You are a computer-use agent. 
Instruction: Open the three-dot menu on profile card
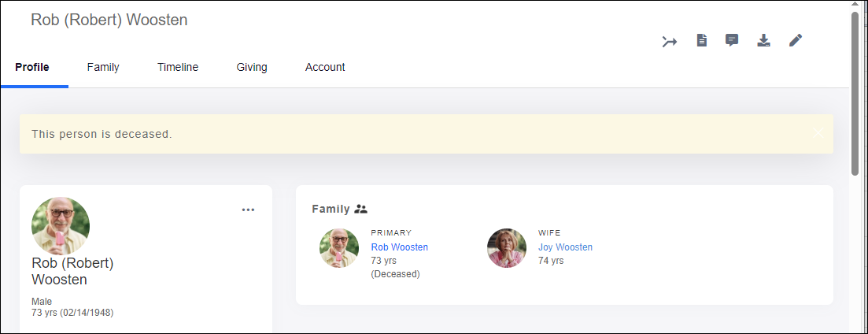pyautogui.click(x=249, y=210)
